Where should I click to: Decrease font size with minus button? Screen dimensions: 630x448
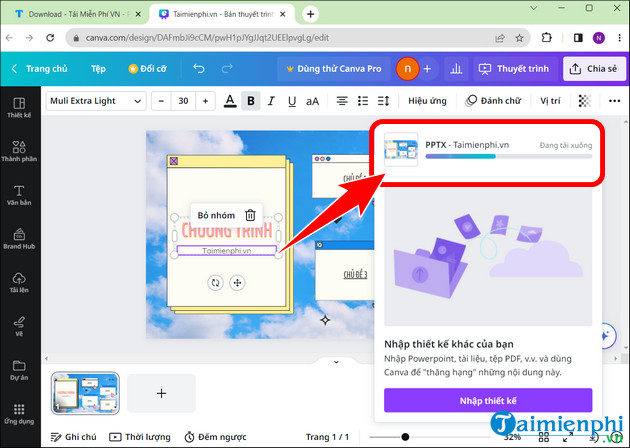click(162, 101)
